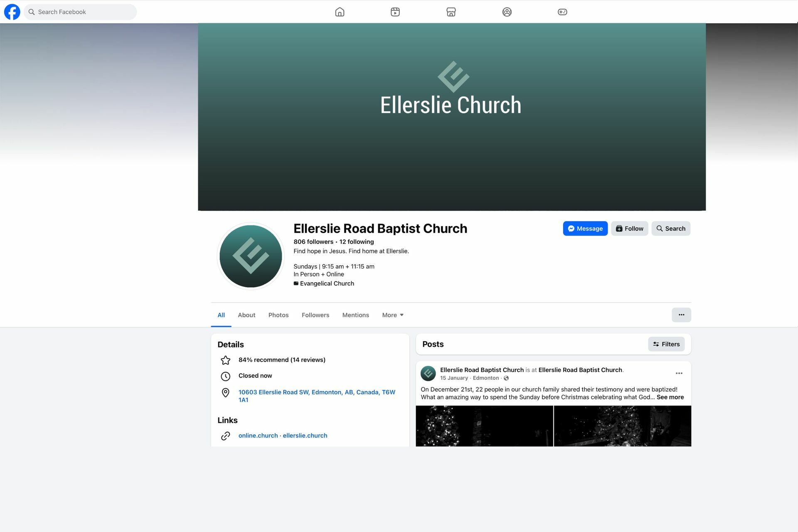Open the post Filters button
This screenshot has width=798, height=532.
coord(666,344)
